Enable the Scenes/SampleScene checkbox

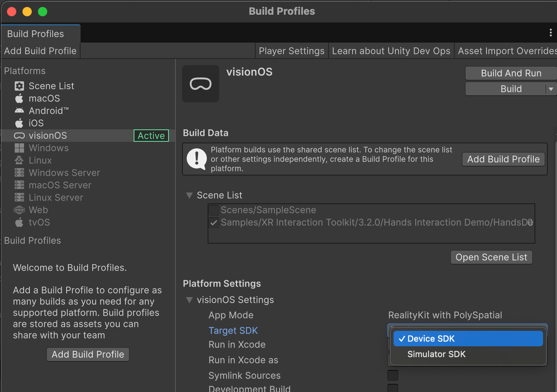[x=214, y=210]
